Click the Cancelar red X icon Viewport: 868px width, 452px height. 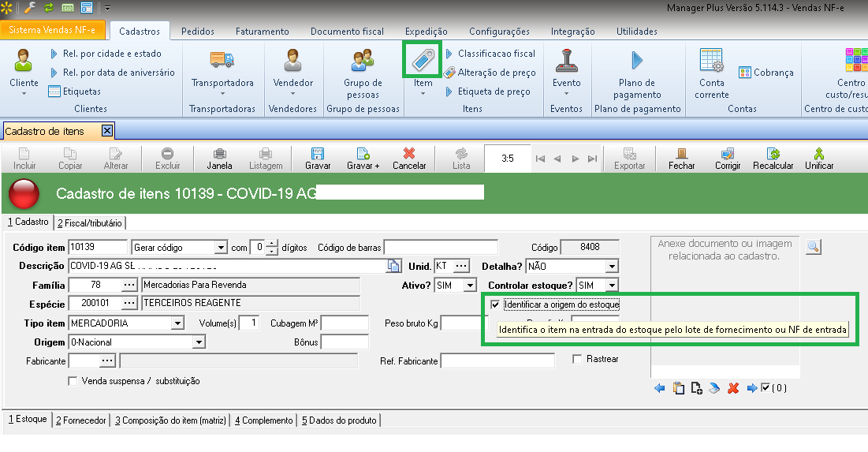[x=409, y=154]
